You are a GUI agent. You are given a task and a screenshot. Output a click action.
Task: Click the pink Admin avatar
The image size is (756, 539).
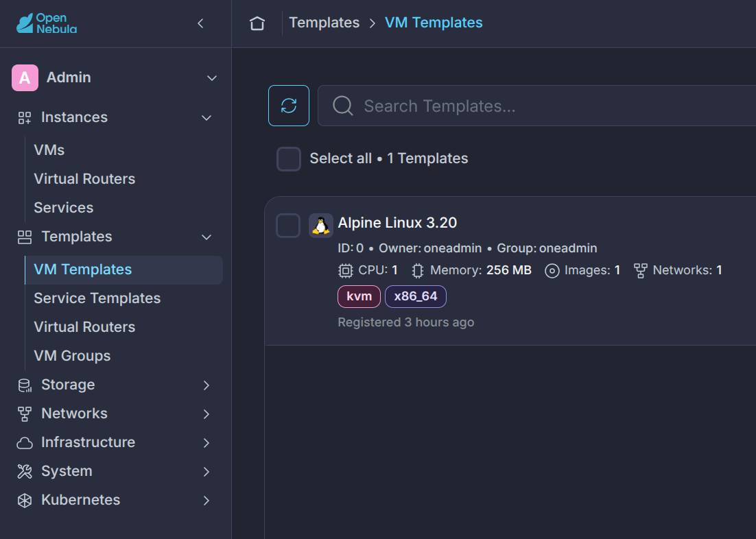[25, 77]
